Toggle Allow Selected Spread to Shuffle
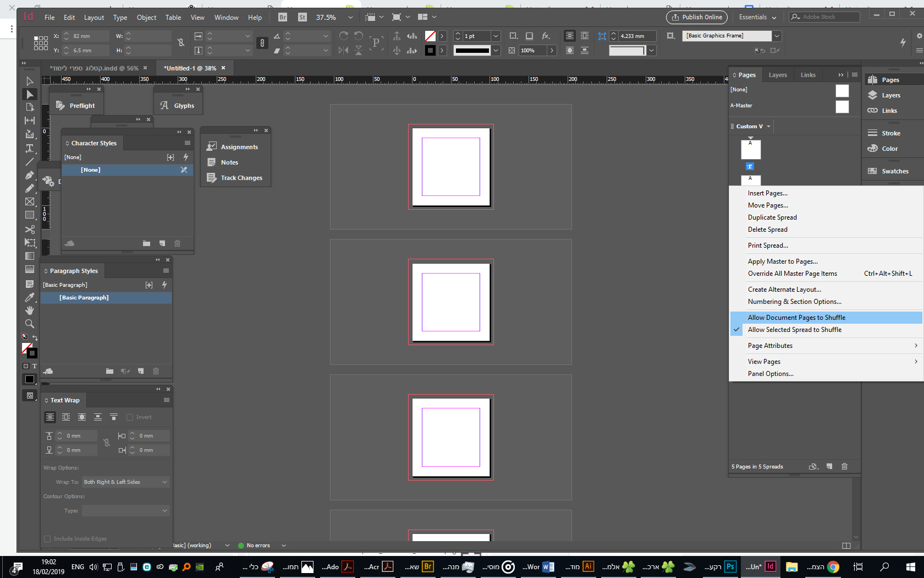This screenshot has height=578, width=924. 794,330
